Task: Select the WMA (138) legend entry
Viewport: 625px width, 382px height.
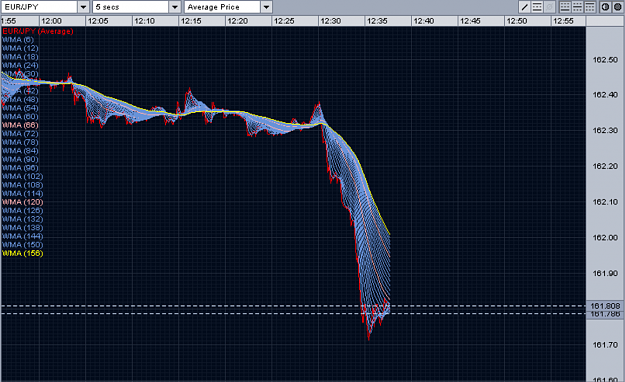Action: [x=22, y=228]
